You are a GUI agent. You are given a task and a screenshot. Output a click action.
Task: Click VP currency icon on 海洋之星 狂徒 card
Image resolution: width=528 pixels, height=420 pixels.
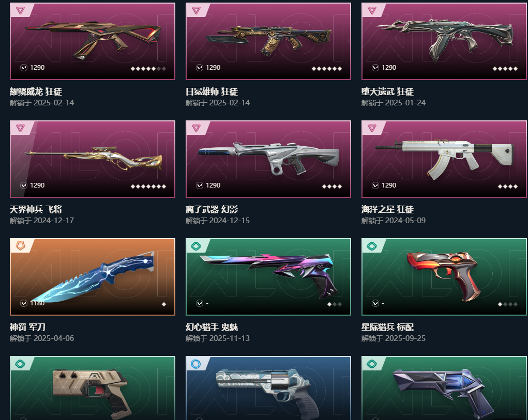(375, 185)
